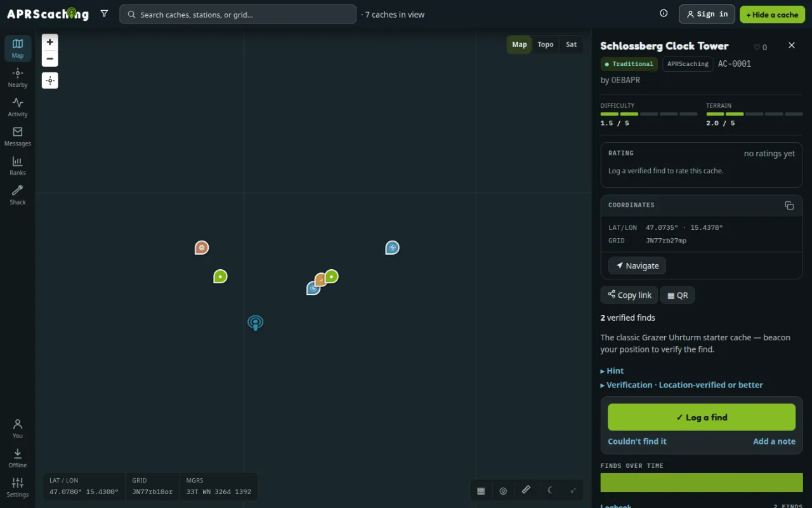Switch to the Sat map layer

(572, 44)
